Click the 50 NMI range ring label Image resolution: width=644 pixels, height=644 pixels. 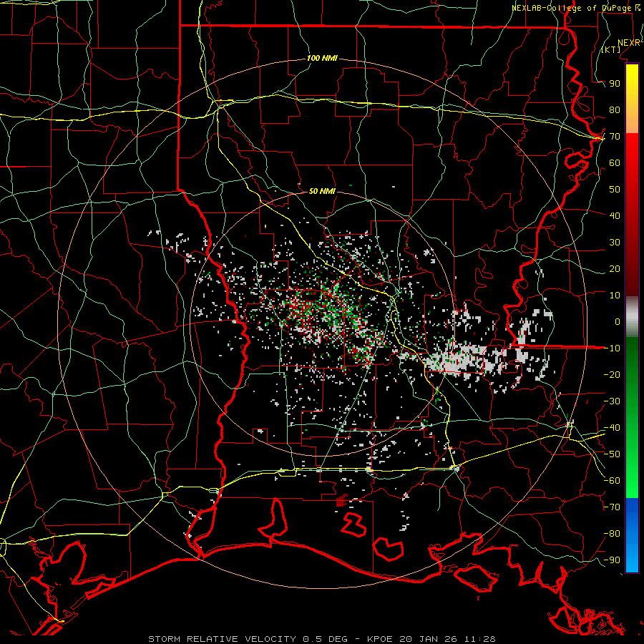tap(322, 191)
